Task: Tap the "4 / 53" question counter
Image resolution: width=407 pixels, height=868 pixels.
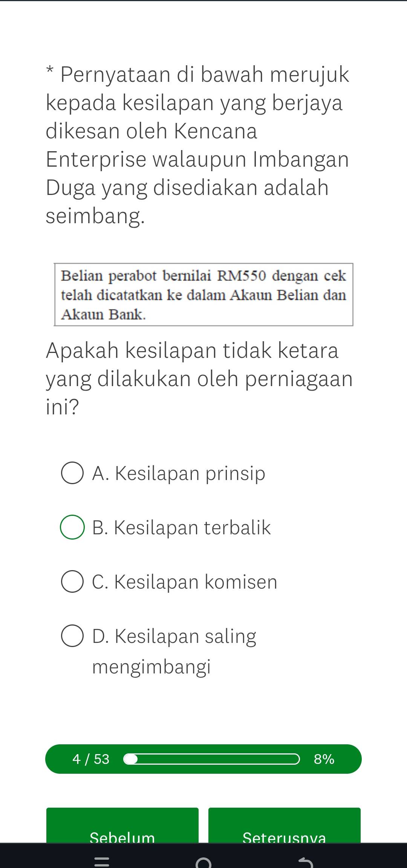Action: pyautogui.click(x=91, y=759)
